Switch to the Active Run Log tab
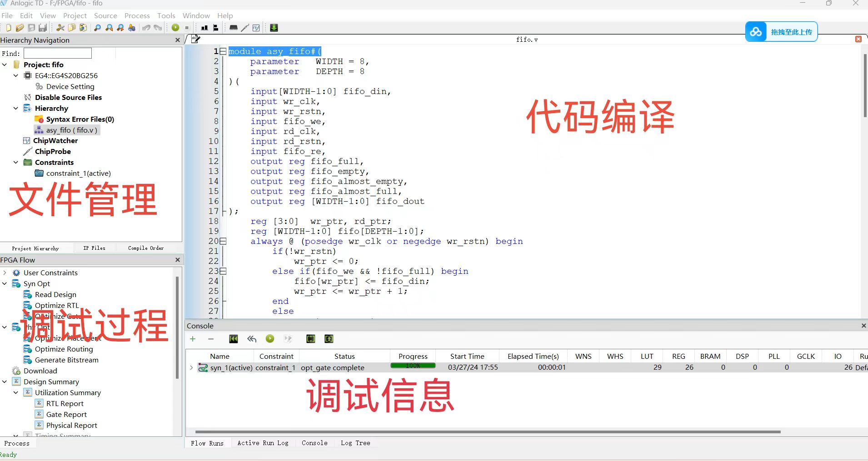Screen dimensions: 868x461 (263, 443)
